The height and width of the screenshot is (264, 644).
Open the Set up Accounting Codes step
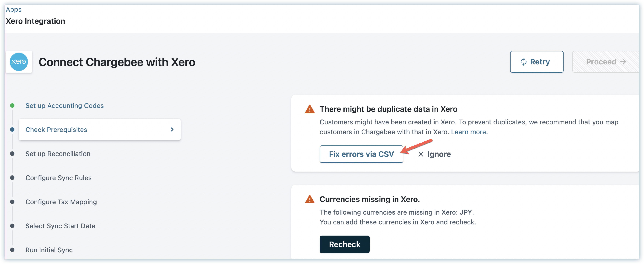(x=65, y=106)
